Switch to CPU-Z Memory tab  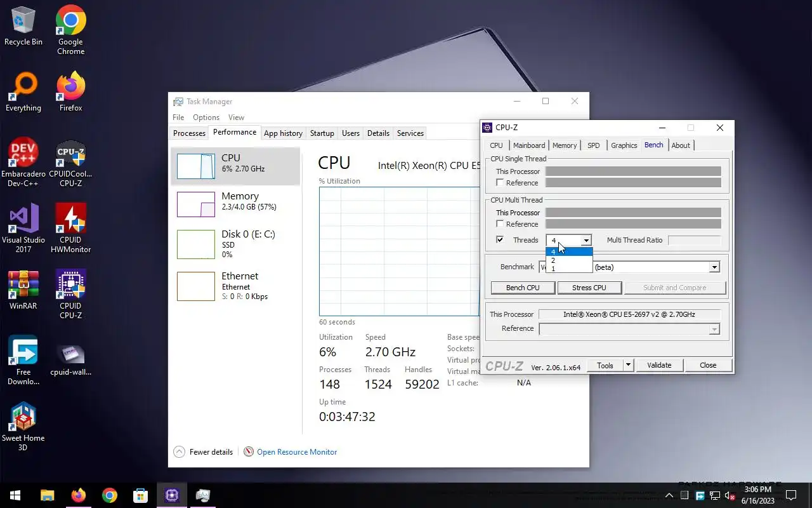click(565, 145)
